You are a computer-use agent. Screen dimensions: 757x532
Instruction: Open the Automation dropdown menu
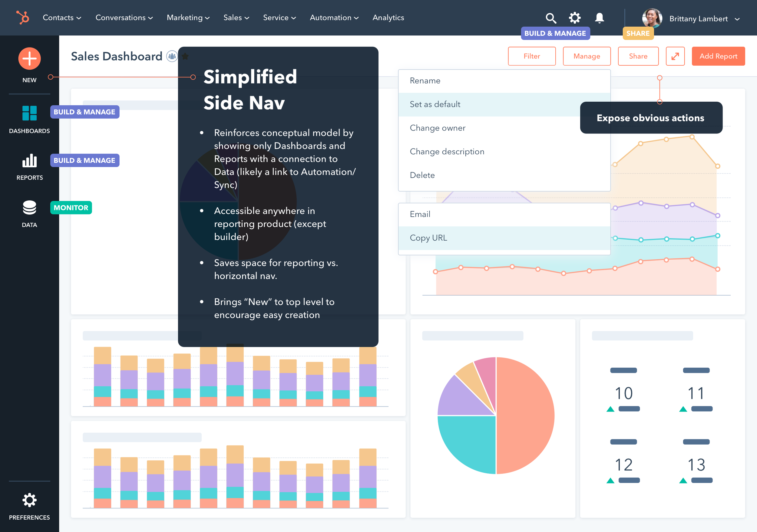click(334, 18)
